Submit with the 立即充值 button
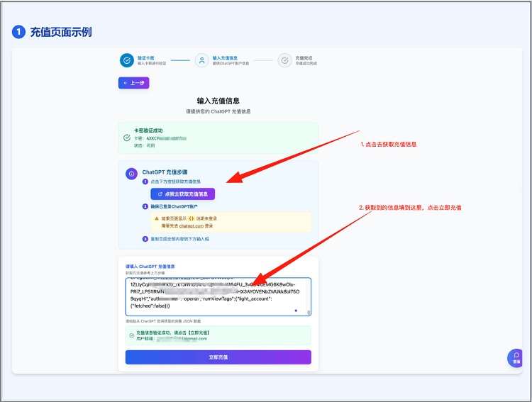 tap(218, 357)
